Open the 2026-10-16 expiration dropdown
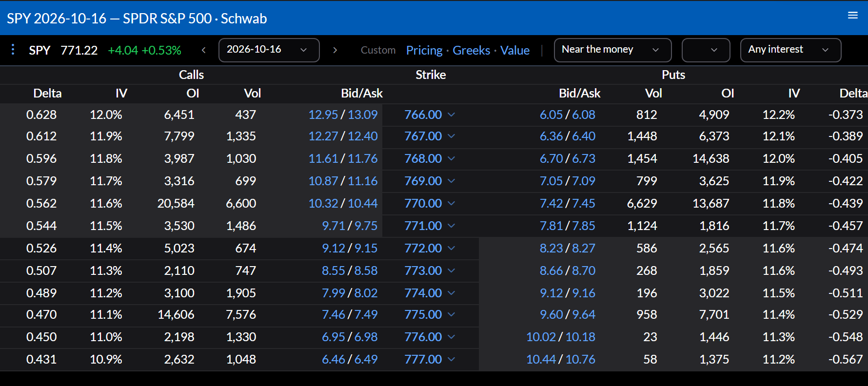 (269, 50)
